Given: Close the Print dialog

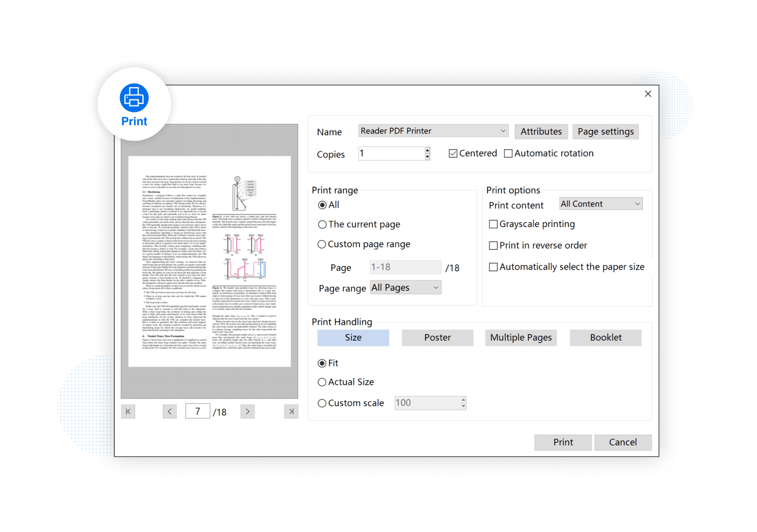Looking at the screenshot, I should (x=648, y=94).
